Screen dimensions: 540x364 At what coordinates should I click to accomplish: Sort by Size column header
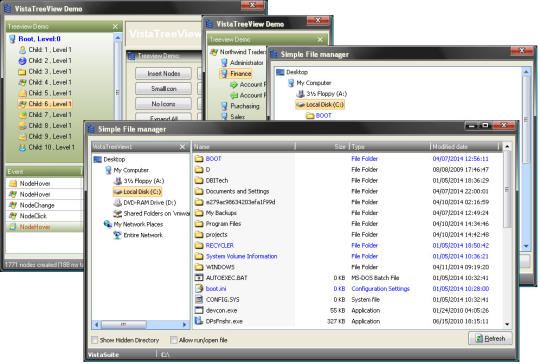tap(322, 147)
